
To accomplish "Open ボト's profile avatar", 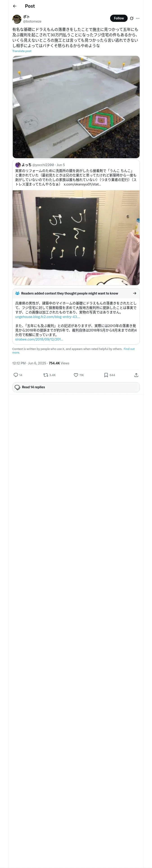I will tap(17, 19).
